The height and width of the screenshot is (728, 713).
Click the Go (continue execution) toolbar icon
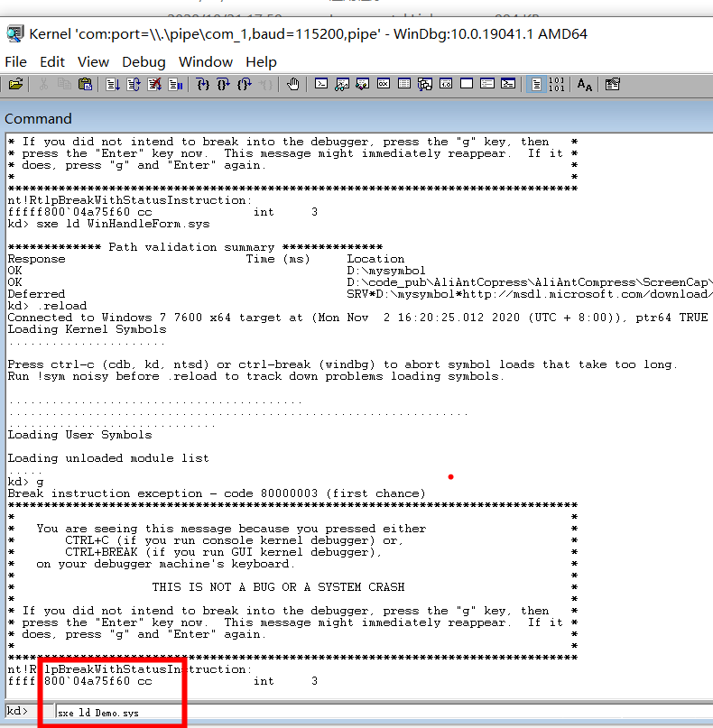coord(113,84)
